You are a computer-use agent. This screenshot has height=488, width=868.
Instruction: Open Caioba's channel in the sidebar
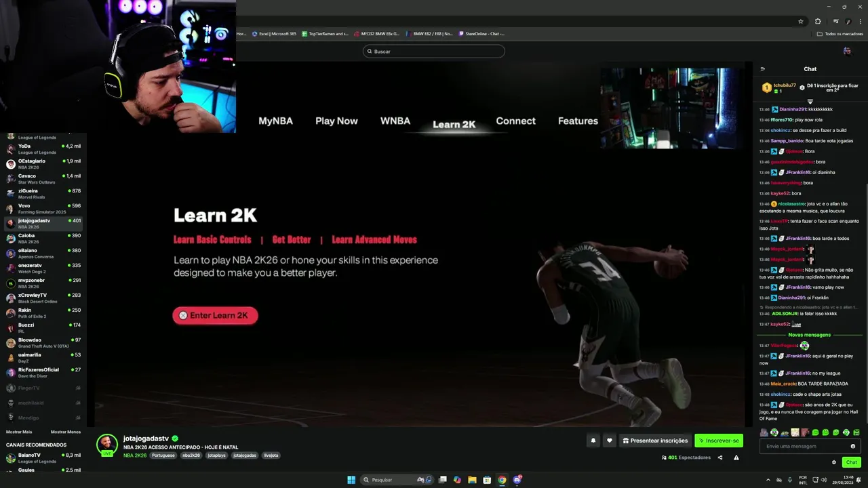[x=42, y=238]
